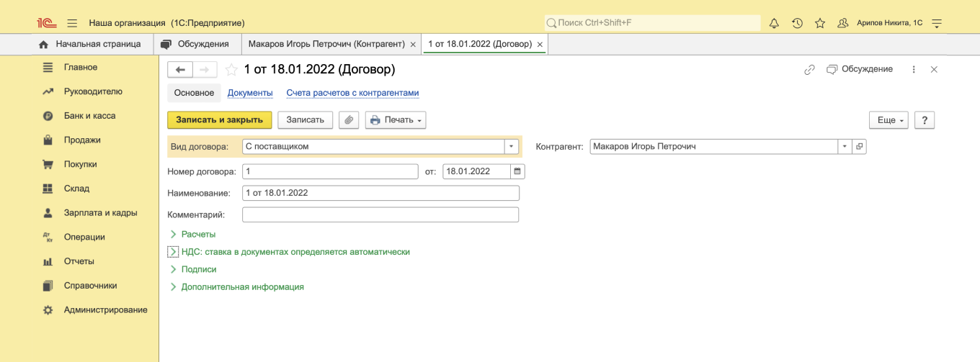Click the search magnifier icon
Viewport: 980px width, 362px height.
click(x=551, y=23)
